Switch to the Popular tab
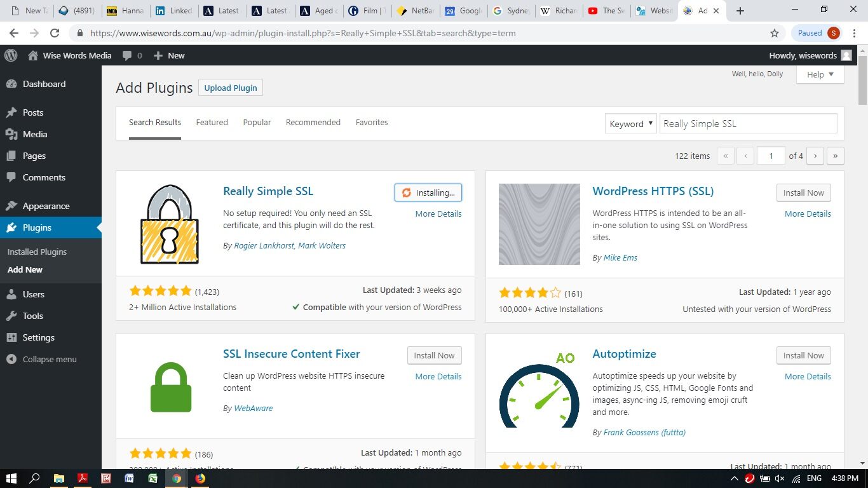The image size is (868, 488). [x=257, y=122]
